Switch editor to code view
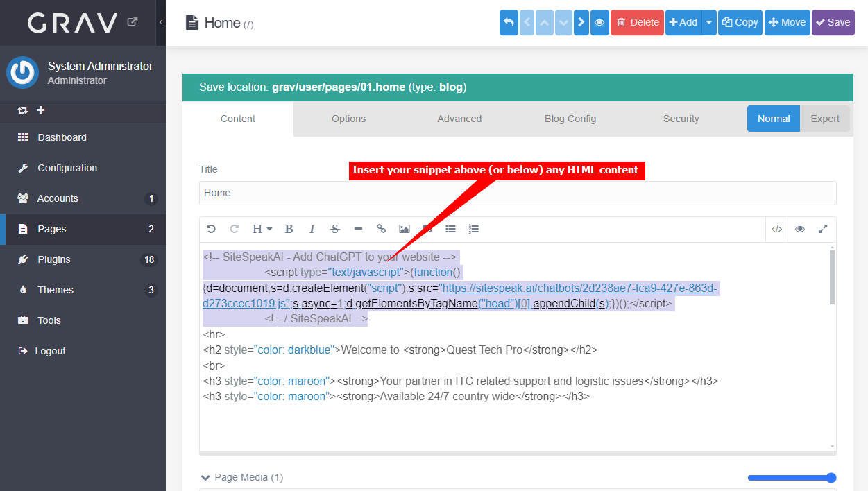This screenshot has width=868, height=491. [777, 229]
